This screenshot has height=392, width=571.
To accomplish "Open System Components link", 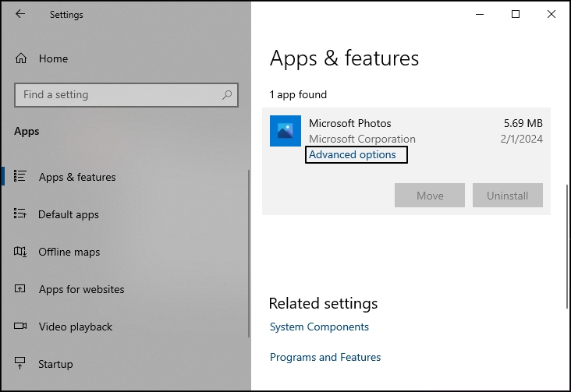I will coord(319,327).
